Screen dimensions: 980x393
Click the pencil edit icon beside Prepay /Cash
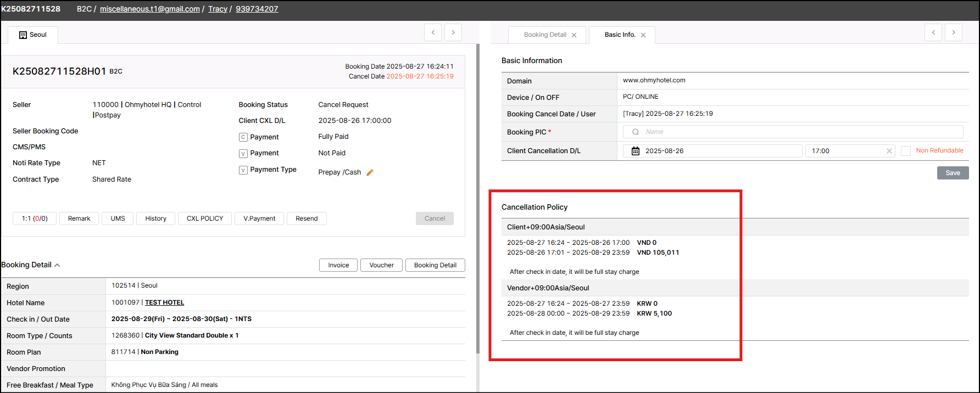(370, 172)
